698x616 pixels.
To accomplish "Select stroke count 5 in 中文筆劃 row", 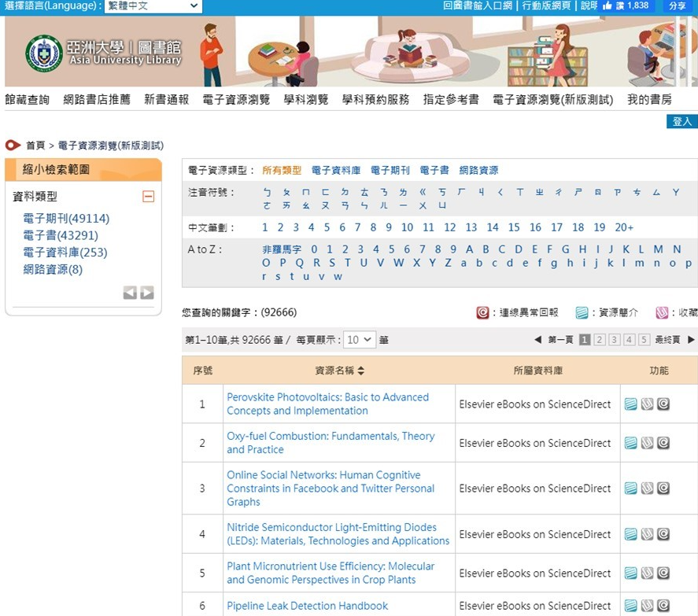I will pyautogui.click(x=329, y=227).
